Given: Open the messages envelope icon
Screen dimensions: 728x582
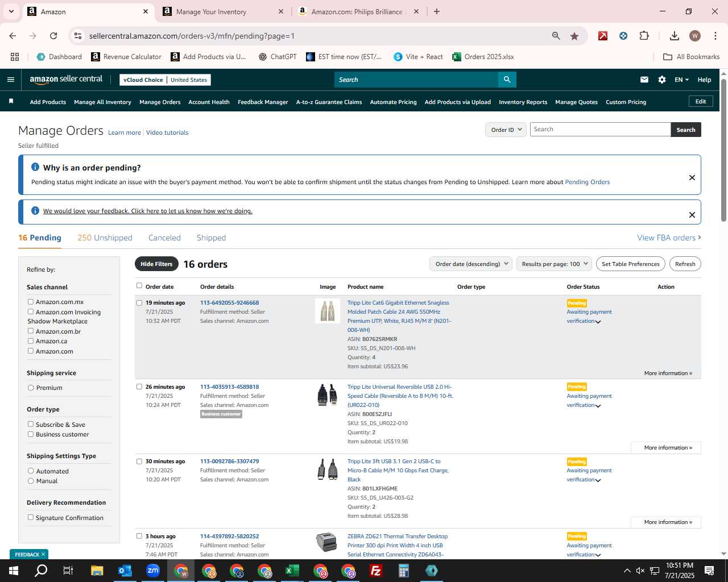Looking at the screenshot, I should coord(644,80).
